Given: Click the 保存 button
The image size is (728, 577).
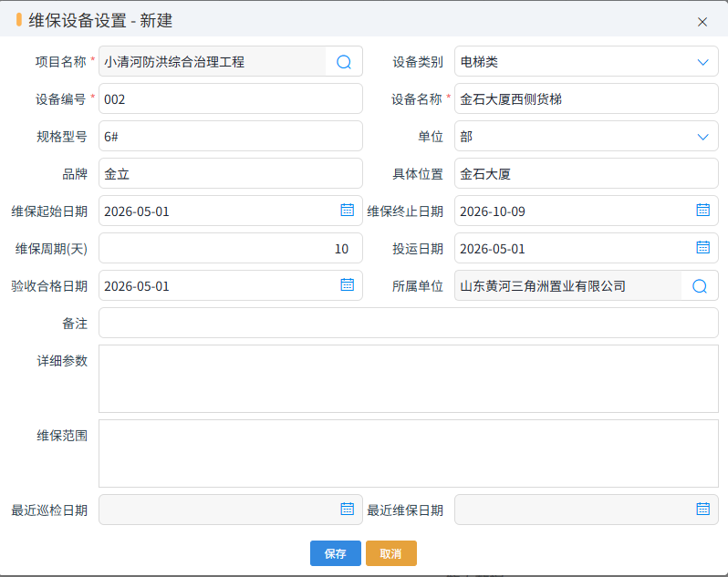Looking at the screenshot, I should [x=335, y=553].
